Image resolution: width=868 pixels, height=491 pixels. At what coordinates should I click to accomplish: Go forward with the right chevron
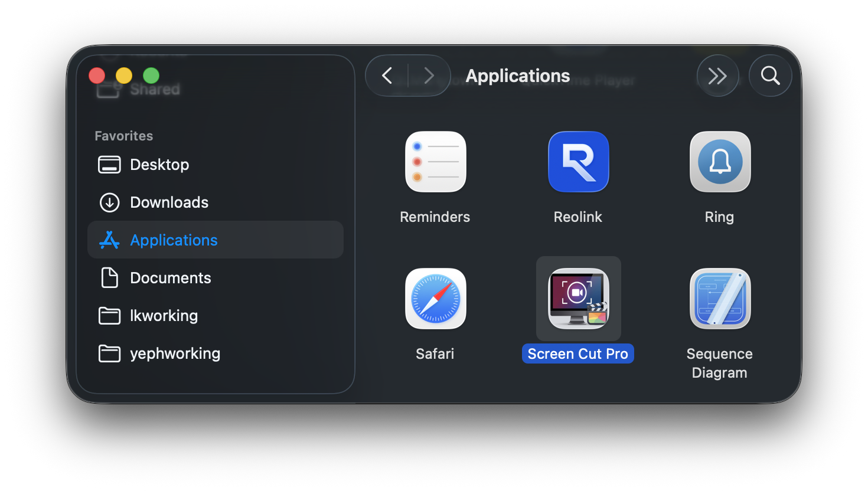(x=429, y=76)
